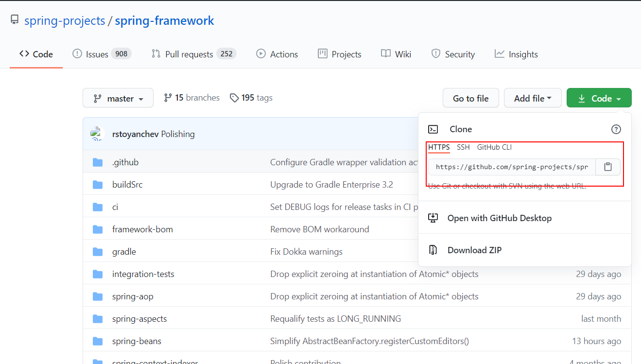Click the Clone help question mark icon
This screenshot has height=364, width=641.
(616, 129)
